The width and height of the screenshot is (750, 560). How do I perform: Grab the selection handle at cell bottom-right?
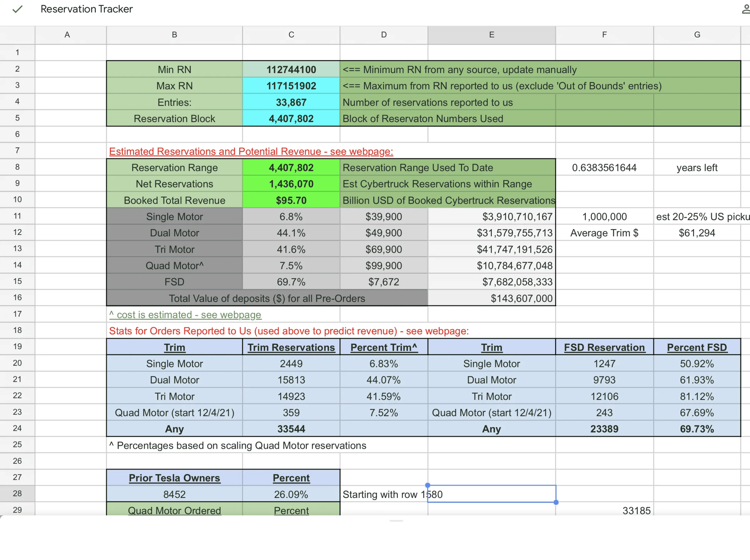(556, 502)
